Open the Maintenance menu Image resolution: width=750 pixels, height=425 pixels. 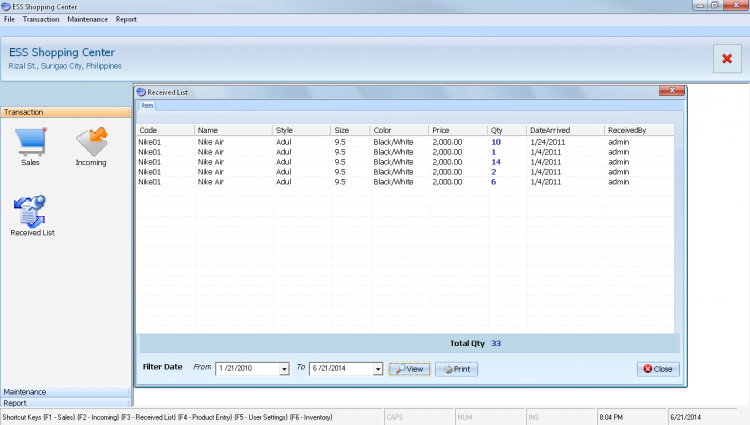click(x=88, y=20)
